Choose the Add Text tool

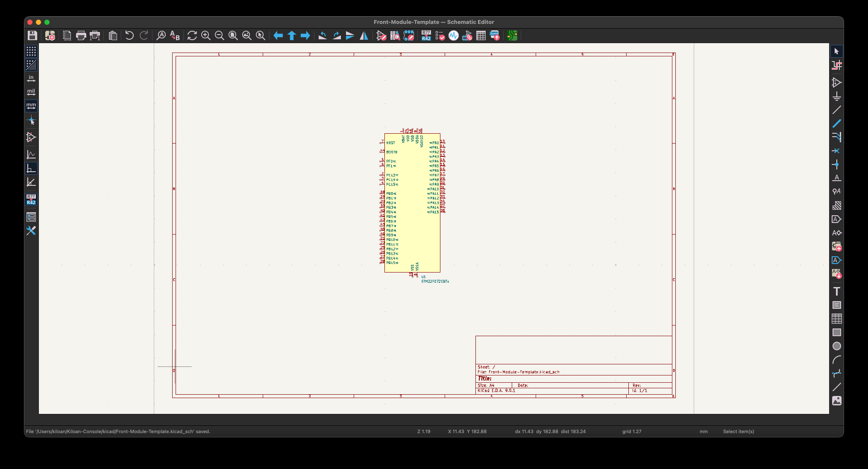(836, 291)
